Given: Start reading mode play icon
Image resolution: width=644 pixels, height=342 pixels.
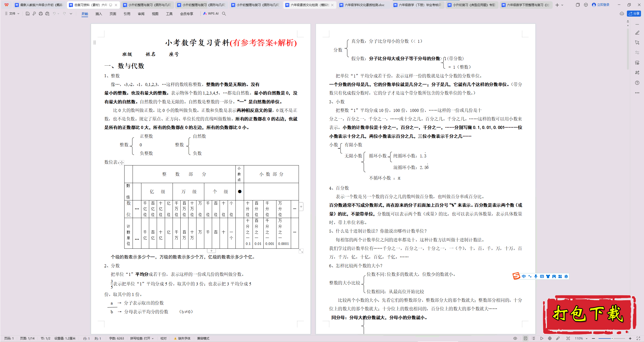Looking at the screenshot, I should pyautogui.click(x=542, y=338).
